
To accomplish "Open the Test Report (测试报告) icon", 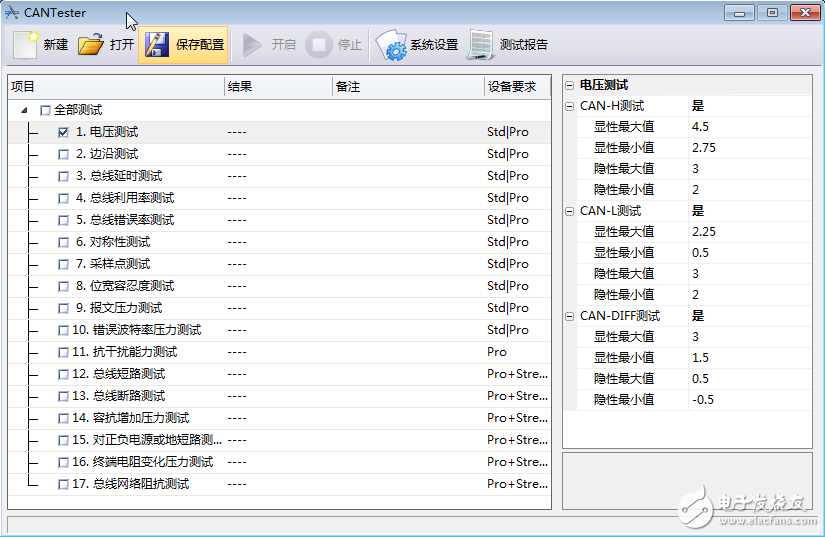I will pyautogui.click(x=481, y=45).
